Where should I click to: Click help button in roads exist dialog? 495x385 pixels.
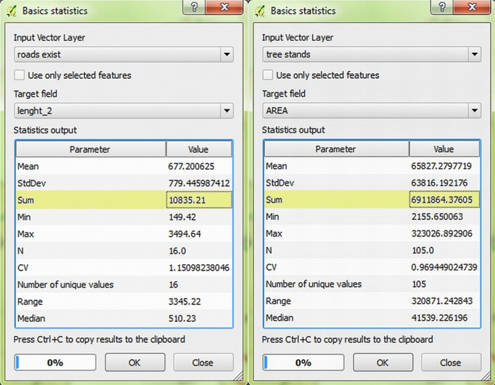coord(194,7)
